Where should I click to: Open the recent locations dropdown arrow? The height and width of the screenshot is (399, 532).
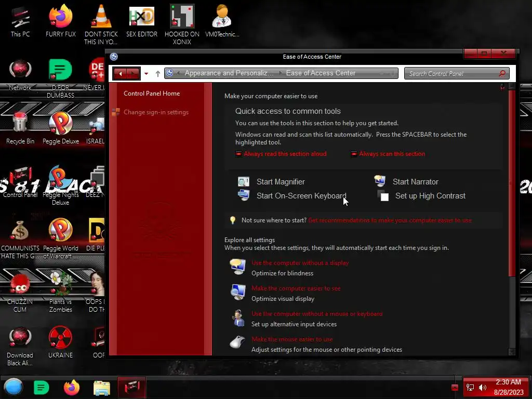click(x=146, y=74)
